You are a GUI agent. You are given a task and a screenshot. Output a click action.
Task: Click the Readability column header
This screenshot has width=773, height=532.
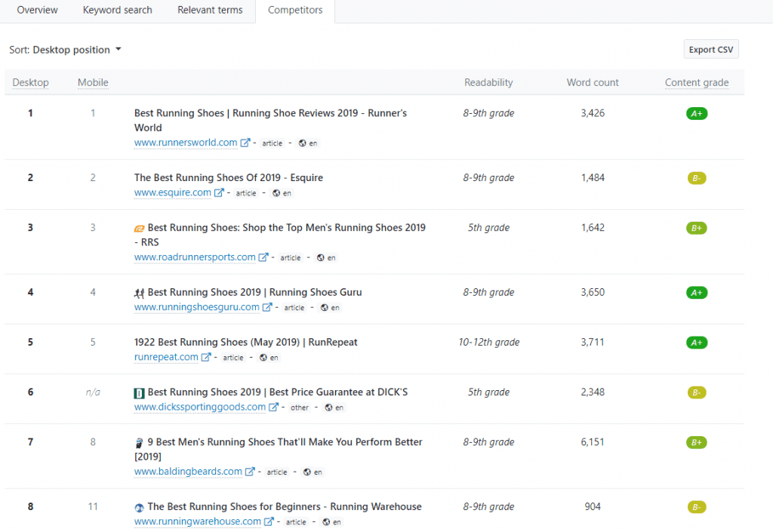[x=488, y=83]
